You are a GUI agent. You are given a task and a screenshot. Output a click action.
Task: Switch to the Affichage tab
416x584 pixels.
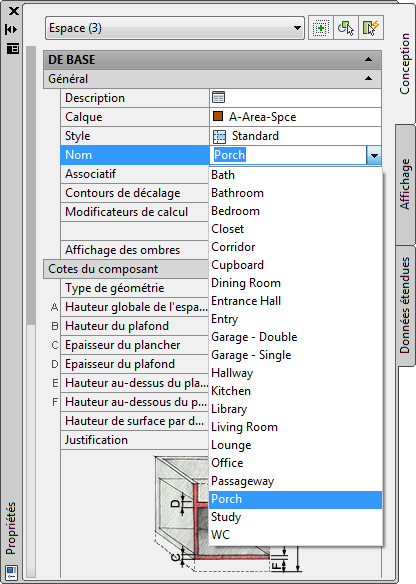405,184
